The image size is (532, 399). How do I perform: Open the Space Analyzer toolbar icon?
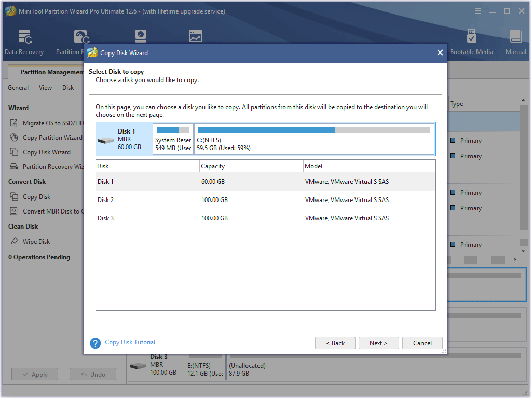click(x=196, y=36)
